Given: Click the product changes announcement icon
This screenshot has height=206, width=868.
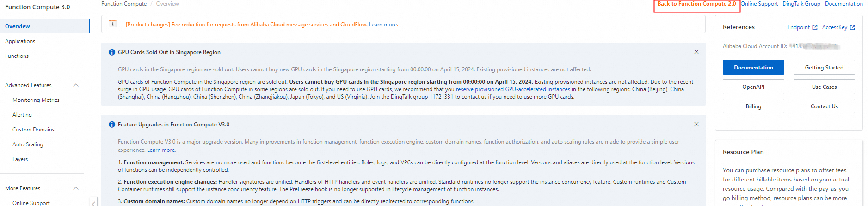Looking at the screenshot, I should [113, 24].
